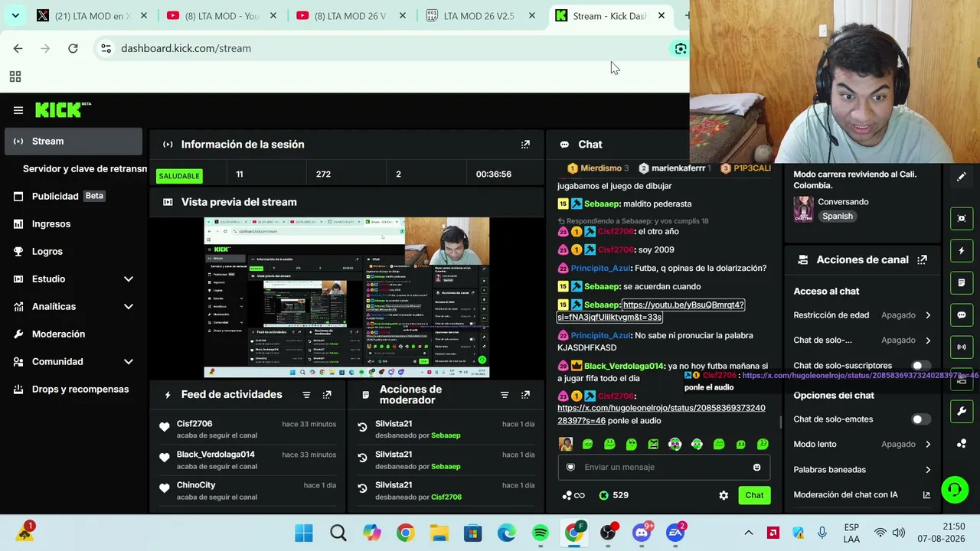Open Feed de actividades filter options

point(306,395)
